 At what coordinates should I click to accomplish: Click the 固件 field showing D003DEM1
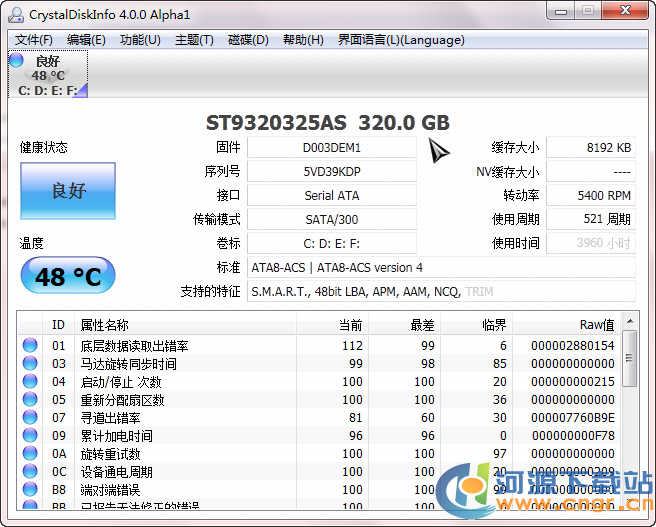[x=332, y=148]
